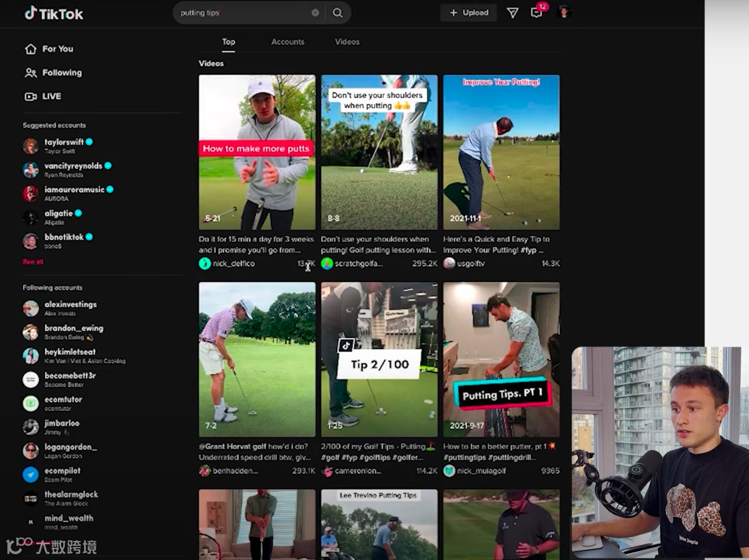
Task: Click the Upload button
Action: pyautogui.click(x=469, y=12)
